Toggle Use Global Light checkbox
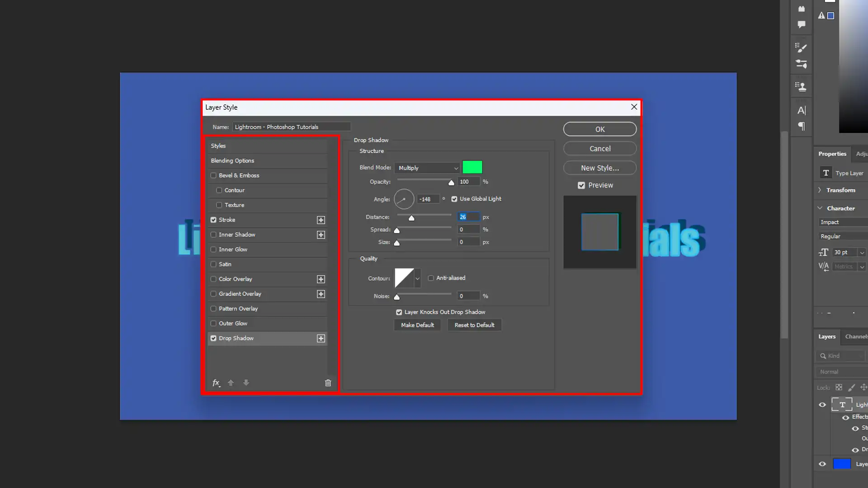 click(454, 199)
